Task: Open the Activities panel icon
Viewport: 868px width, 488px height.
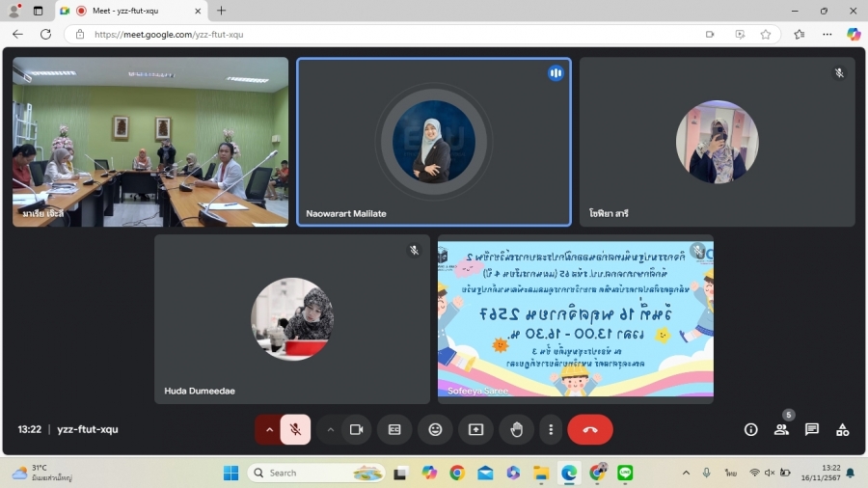Action: 842,429
